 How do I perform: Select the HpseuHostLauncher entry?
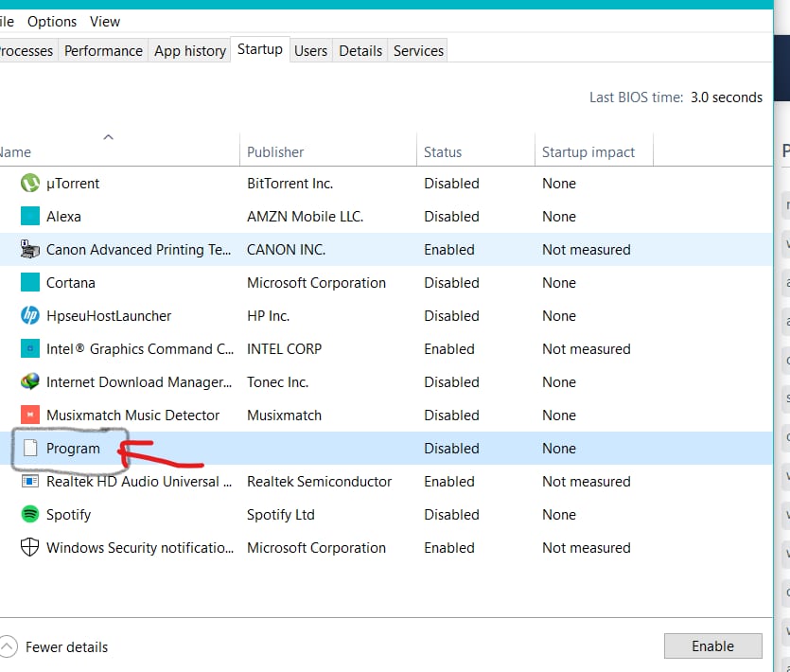tap(386, 315)
